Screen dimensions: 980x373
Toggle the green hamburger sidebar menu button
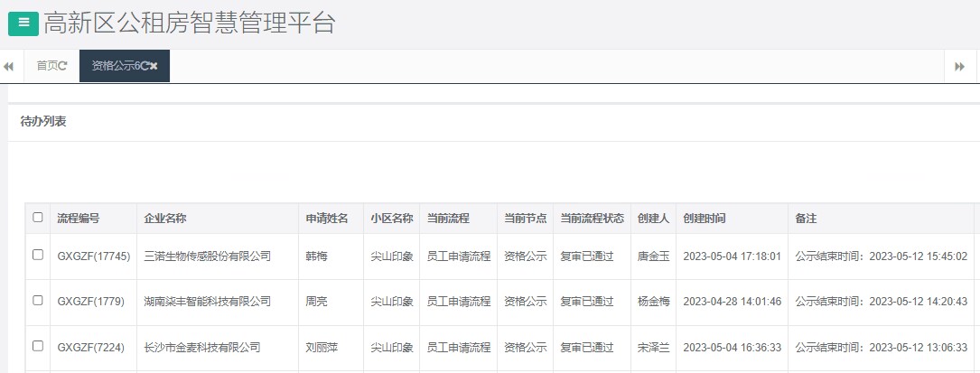[x=23, y=23]
